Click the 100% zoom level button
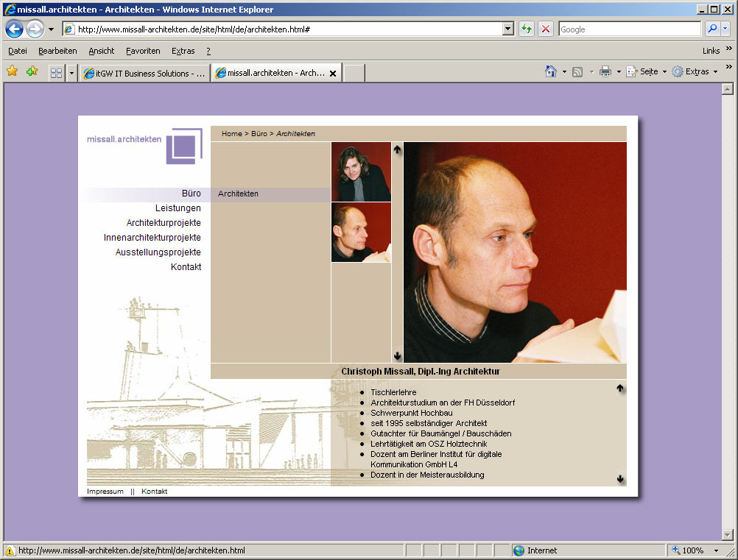The image size is (738, 560). pyautogui.click(x=688, y=550)
